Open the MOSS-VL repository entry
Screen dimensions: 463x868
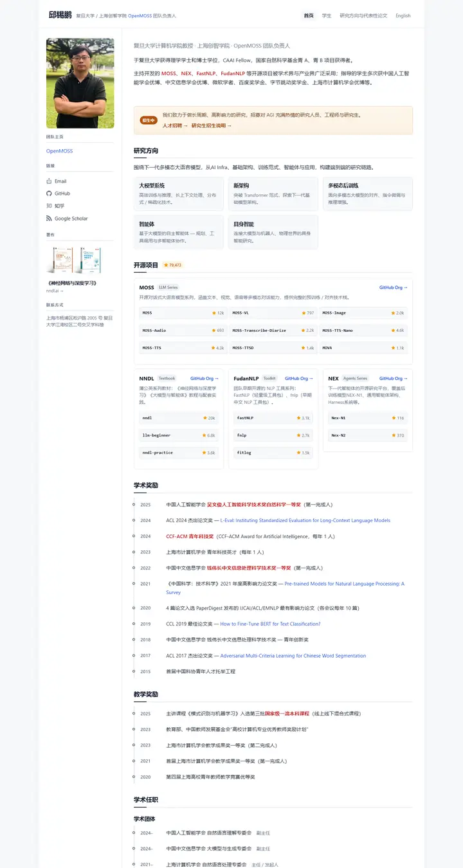click(273, 313)
